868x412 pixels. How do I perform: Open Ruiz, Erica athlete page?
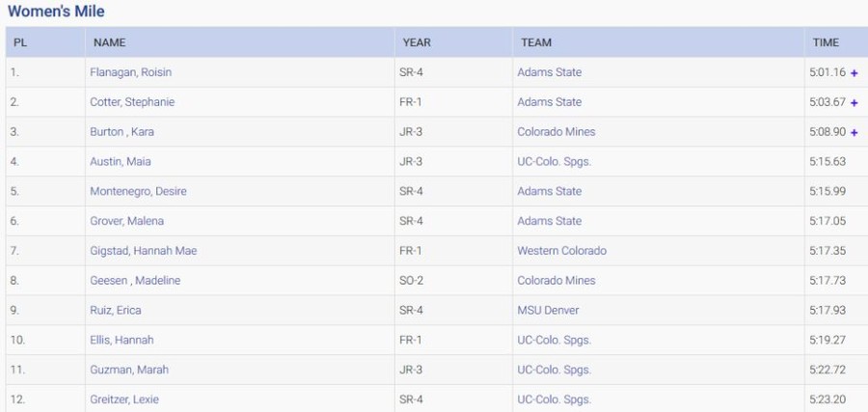coord(114,311)
